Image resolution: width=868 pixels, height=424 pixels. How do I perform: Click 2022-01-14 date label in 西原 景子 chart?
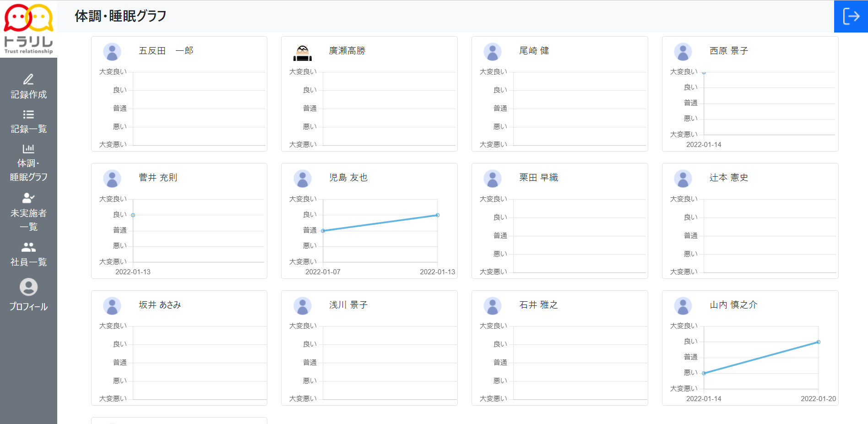[x=704, y=145]
